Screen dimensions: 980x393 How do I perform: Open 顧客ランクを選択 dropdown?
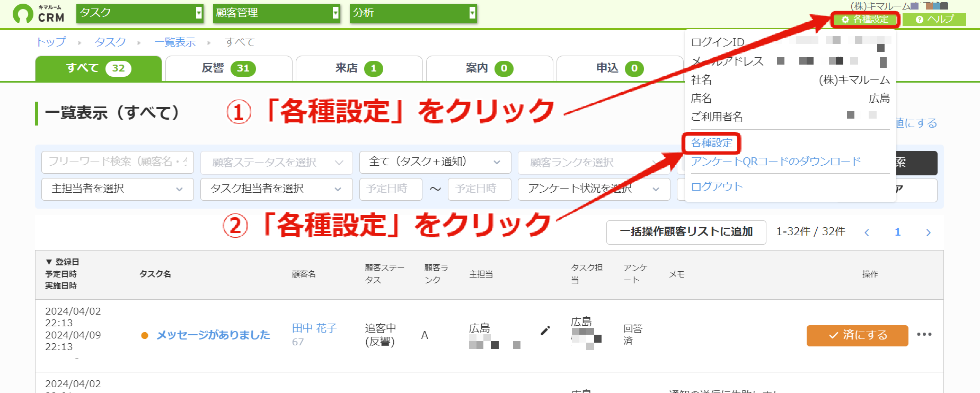(x=594, y=163)
